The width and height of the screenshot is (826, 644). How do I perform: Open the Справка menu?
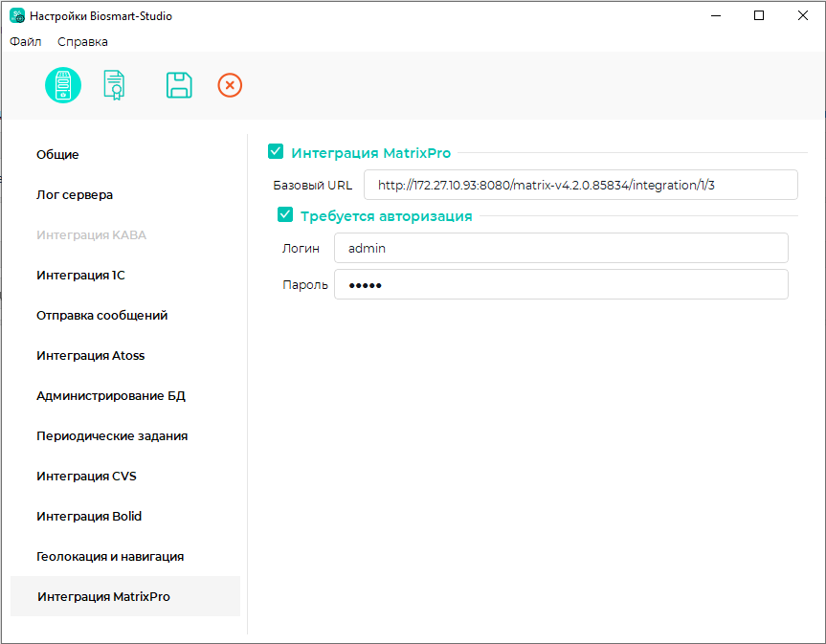point(82,41)
